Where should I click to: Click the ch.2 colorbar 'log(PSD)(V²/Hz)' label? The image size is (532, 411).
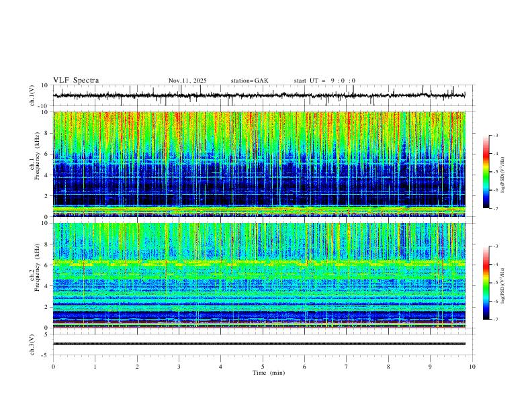pyautogui.click(x=502, y=286)
